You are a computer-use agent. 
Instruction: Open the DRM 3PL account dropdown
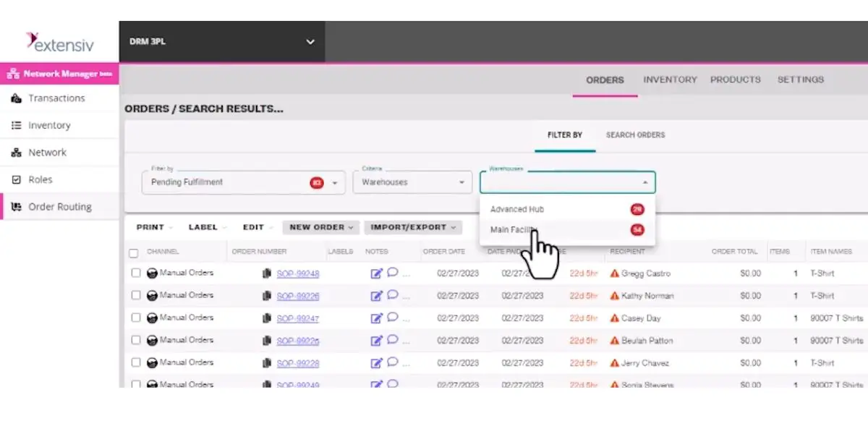[x=222, y=42]
